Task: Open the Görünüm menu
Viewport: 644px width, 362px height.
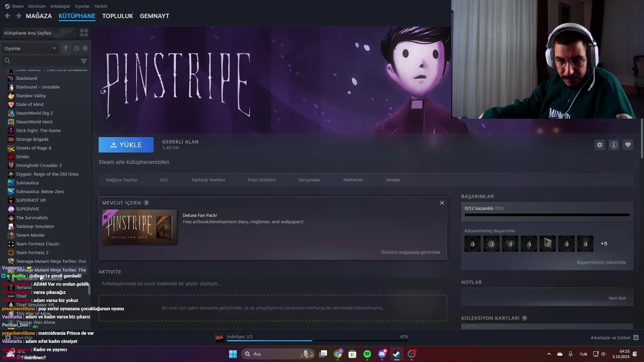Action: pyautogui.click(x=37, y=6)
